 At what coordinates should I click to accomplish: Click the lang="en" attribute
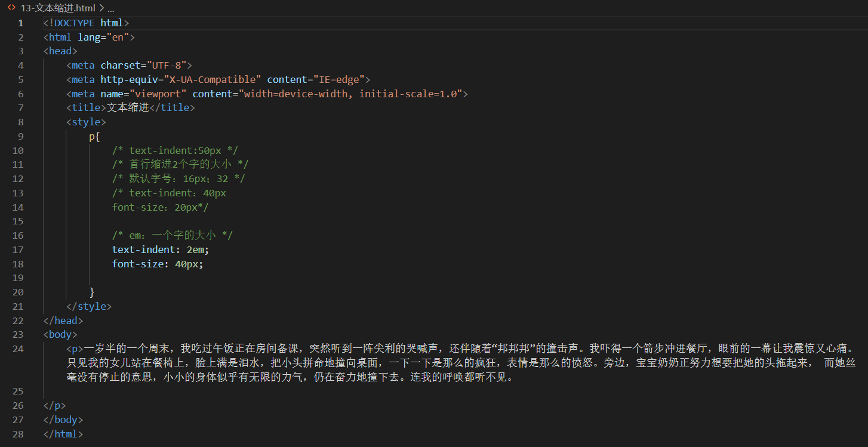[104, 37]
